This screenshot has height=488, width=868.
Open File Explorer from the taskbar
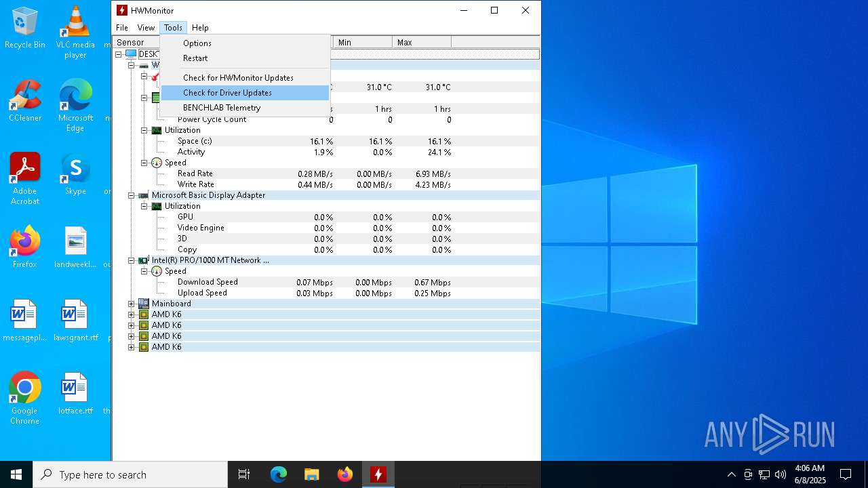[x=312, y=474]
